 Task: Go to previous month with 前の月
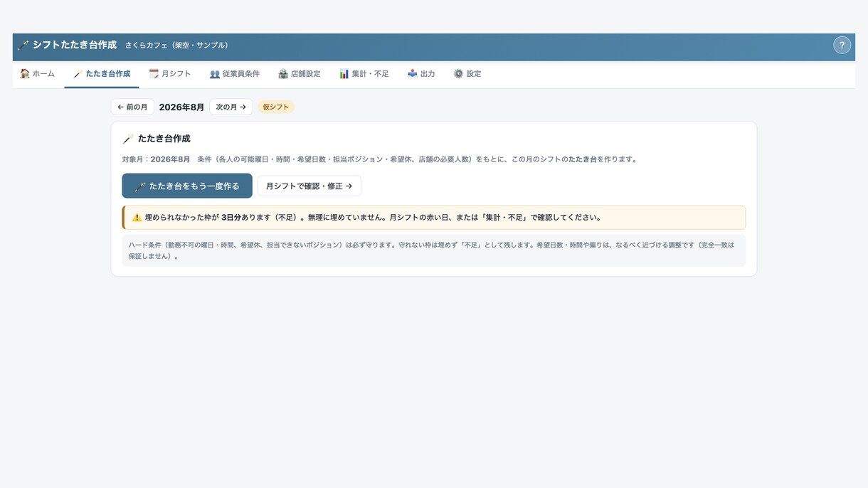coord(132,107)
